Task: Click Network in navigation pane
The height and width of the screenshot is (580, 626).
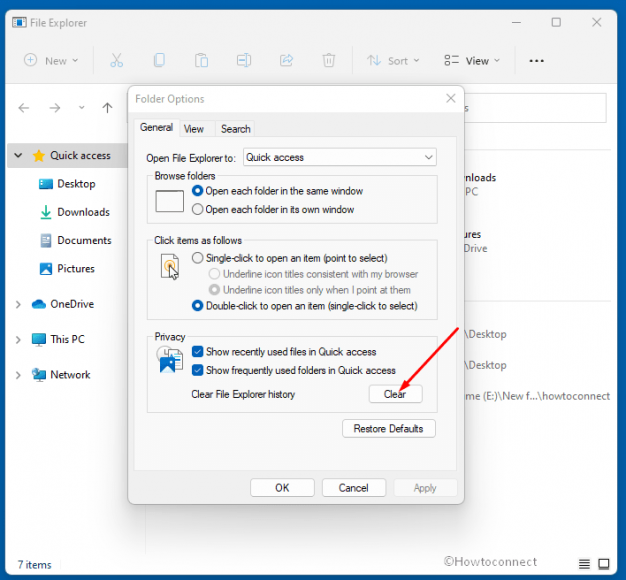Action: (61, 375)
